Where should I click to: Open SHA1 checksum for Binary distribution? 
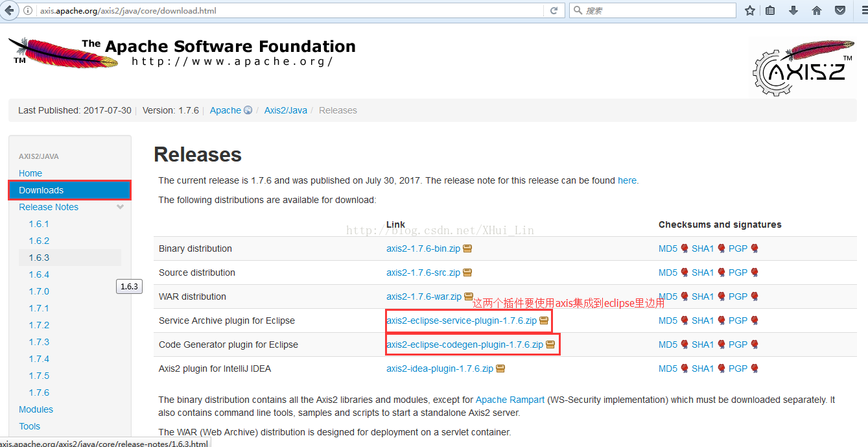[x=703, y=248]
